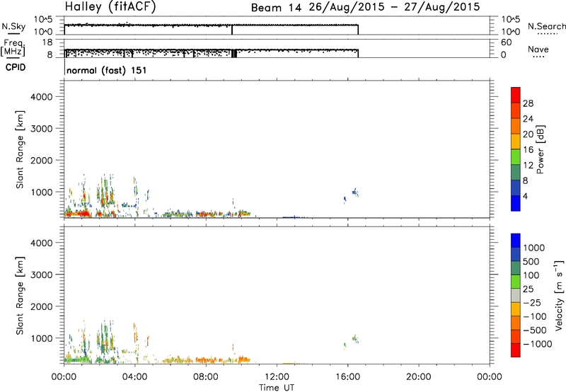Select the 'Time UT' axis title
Screen dimensions: 566x392
(277, 387)
